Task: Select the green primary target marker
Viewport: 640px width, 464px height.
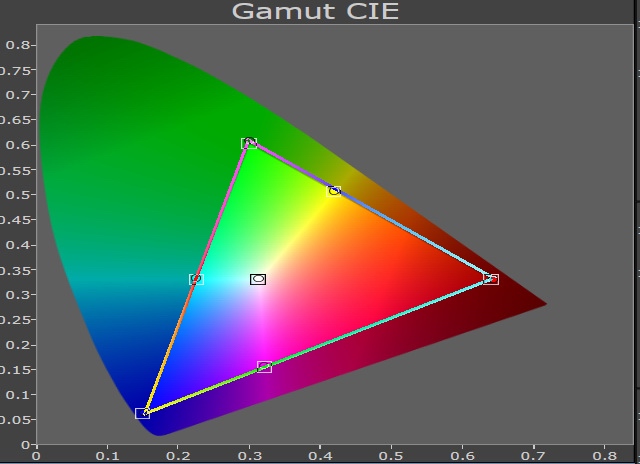Action: coord(249,143)
